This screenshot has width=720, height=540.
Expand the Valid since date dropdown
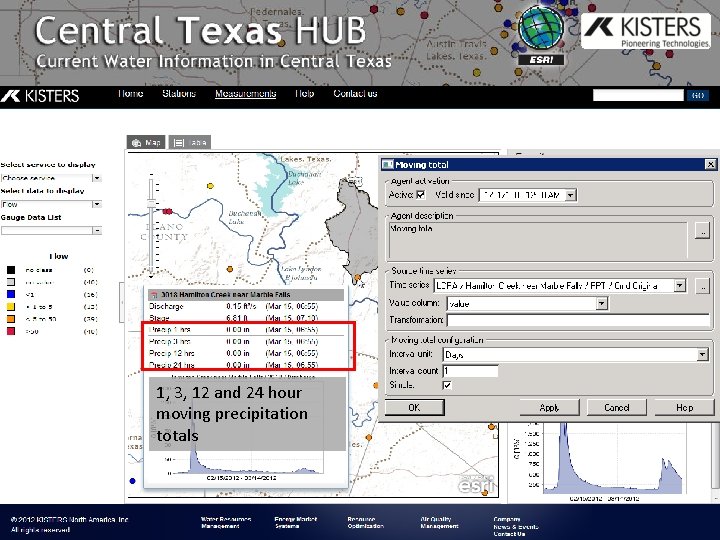[x=570, y=195]
